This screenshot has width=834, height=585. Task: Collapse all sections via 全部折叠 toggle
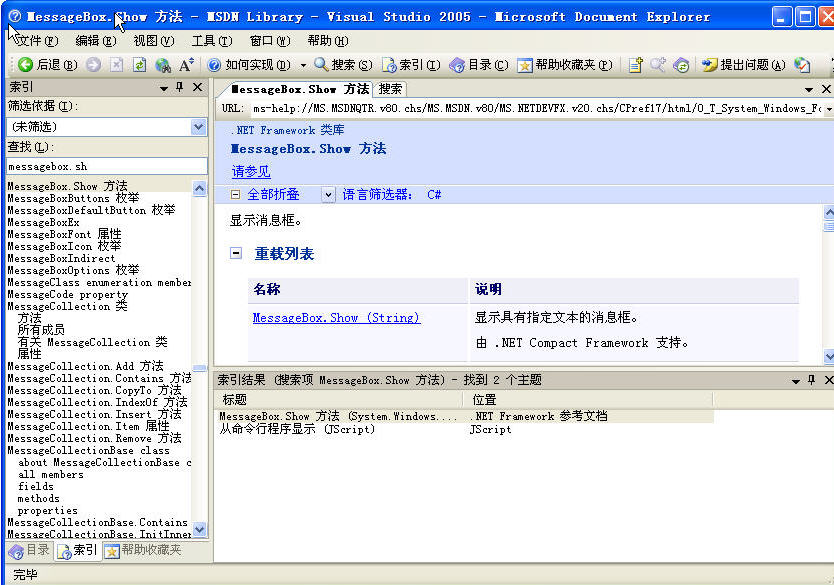pos(265,195)
